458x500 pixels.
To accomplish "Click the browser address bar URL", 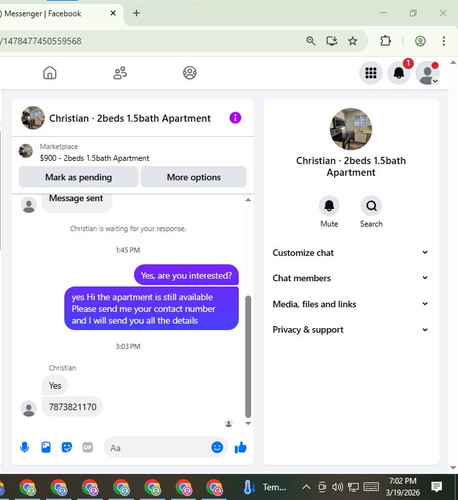I will coord(41,41).
